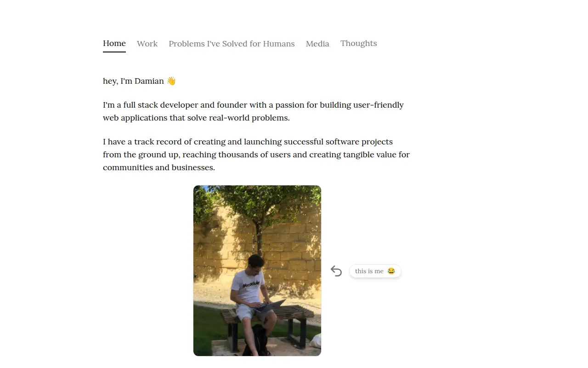Open Problems I've Solved for Humans

(232, 44)
